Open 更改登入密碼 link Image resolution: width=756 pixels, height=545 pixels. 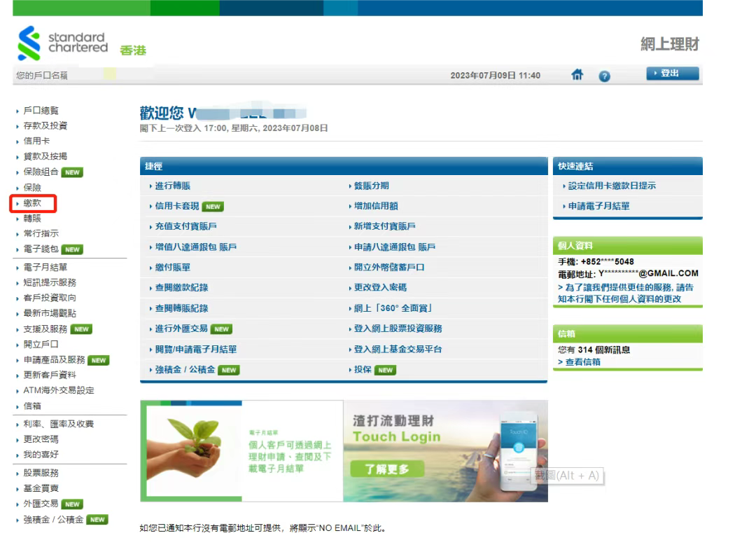[379, 288]
